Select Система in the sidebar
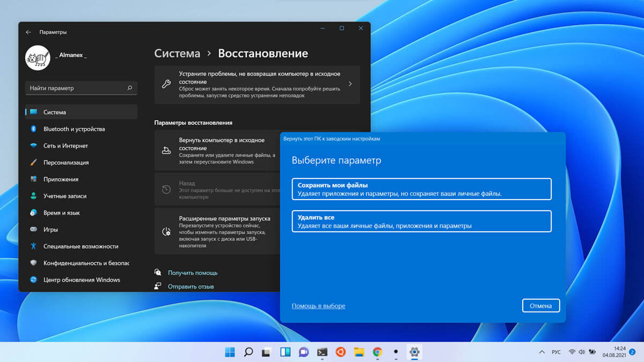 click(81, 112)
